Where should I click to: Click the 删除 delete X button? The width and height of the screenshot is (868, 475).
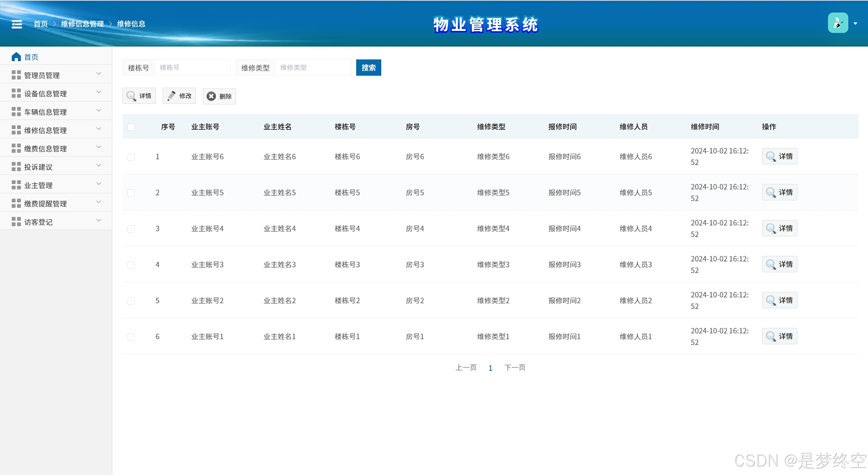219,96
